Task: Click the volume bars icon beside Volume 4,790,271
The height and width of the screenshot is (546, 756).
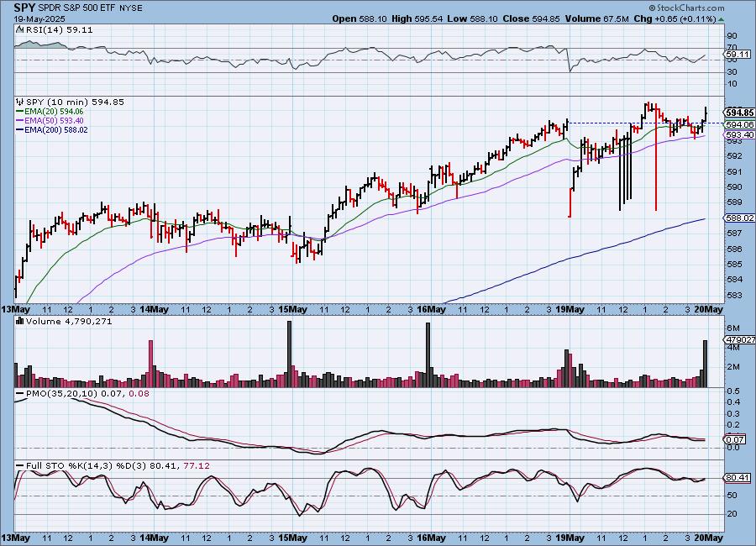Action: tap(20, 321)
